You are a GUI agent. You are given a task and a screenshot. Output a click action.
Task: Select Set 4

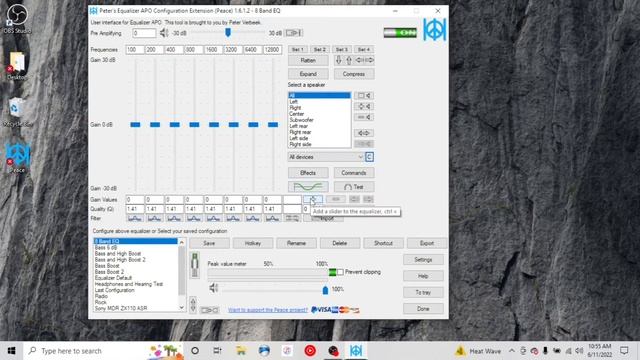(364, 49)
